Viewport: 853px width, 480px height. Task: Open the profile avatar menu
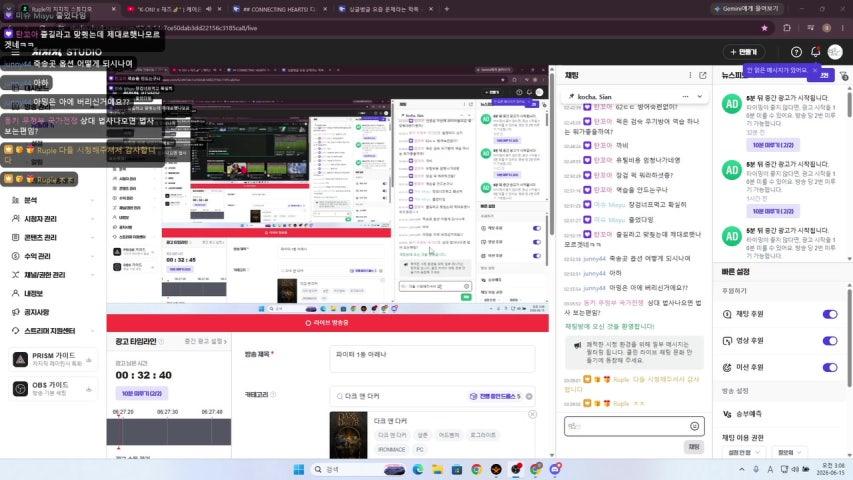pos(835,52)
